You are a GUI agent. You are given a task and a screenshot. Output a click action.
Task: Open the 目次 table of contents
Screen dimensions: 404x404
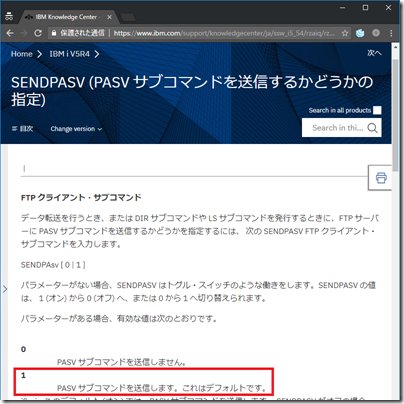point(22,129)
